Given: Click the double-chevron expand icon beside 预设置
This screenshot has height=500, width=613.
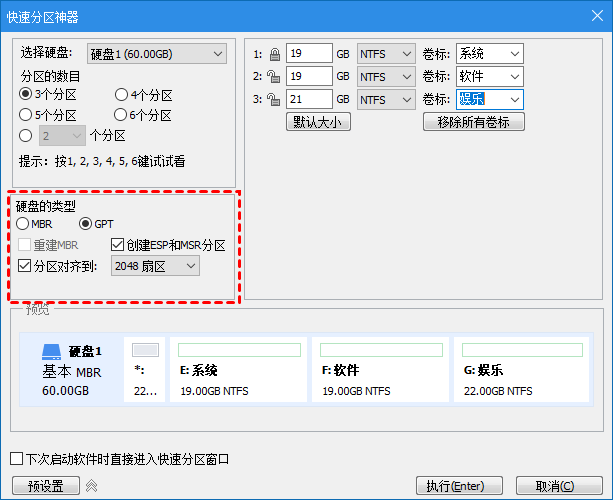Looking at the screenshot, I should [91, 486].
